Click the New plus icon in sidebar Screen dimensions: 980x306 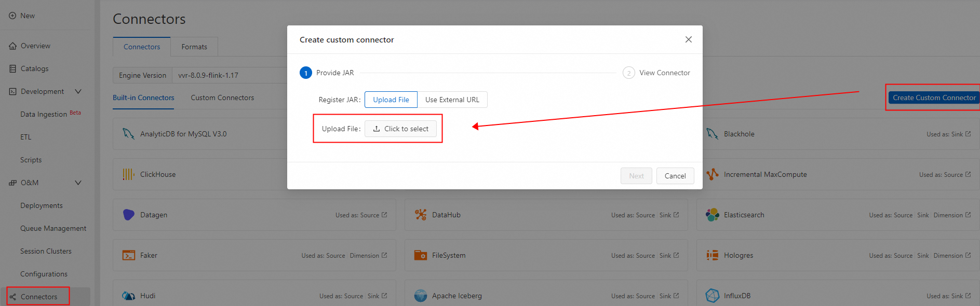pyautogui.click(x=12, y=16)
